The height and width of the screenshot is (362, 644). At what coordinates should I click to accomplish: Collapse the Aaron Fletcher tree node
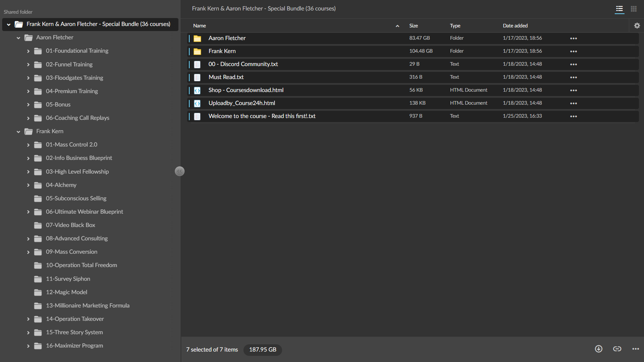pyautogui.click(x=18, y=38)
